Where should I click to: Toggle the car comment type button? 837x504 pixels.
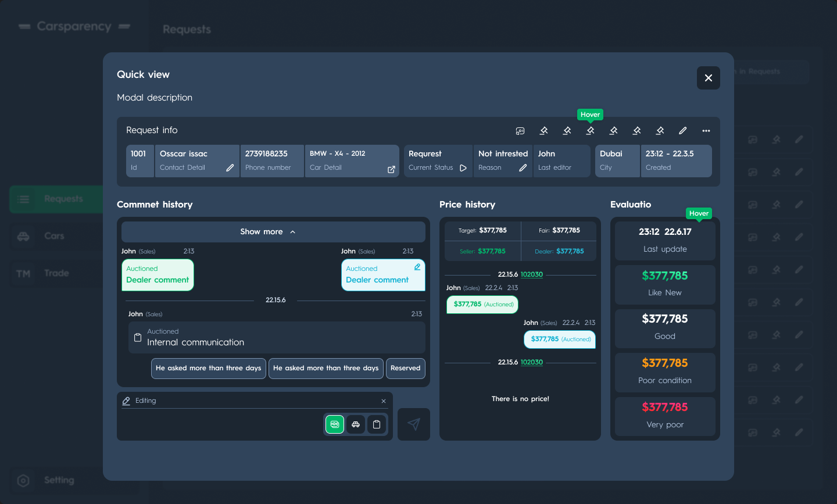[x=356, y=424]
